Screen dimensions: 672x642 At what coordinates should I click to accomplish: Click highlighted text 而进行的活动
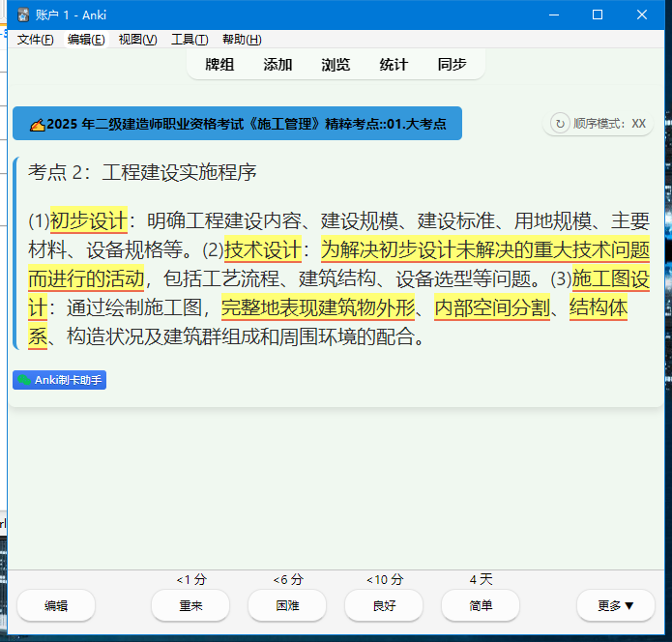pyautogui.click(x=86, y=278)
